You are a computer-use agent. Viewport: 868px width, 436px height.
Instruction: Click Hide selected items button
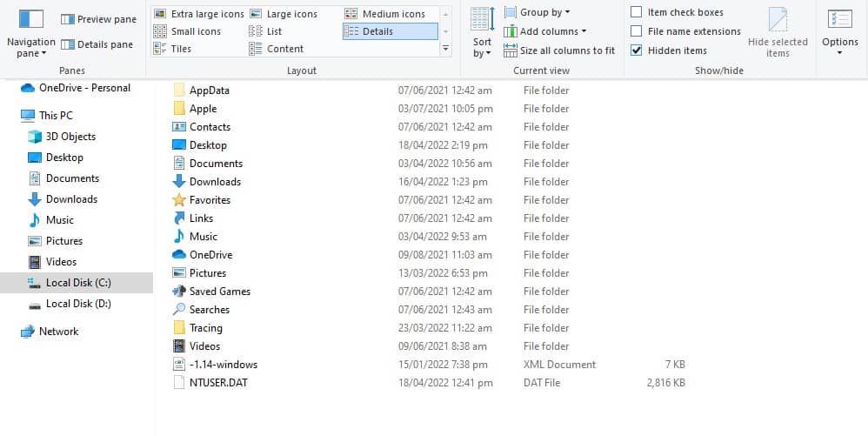pyautogui.click(x=778, y=33)
